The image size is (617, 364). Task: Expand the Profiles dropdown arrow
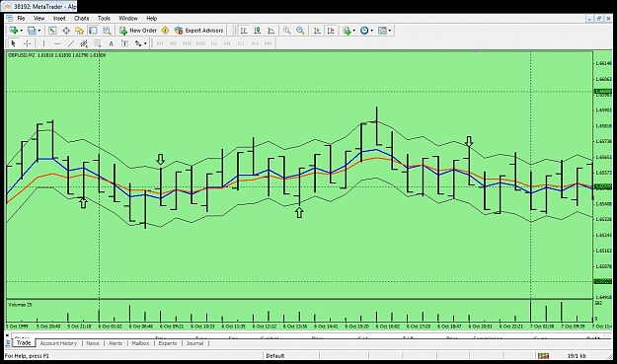coord(39,31)
